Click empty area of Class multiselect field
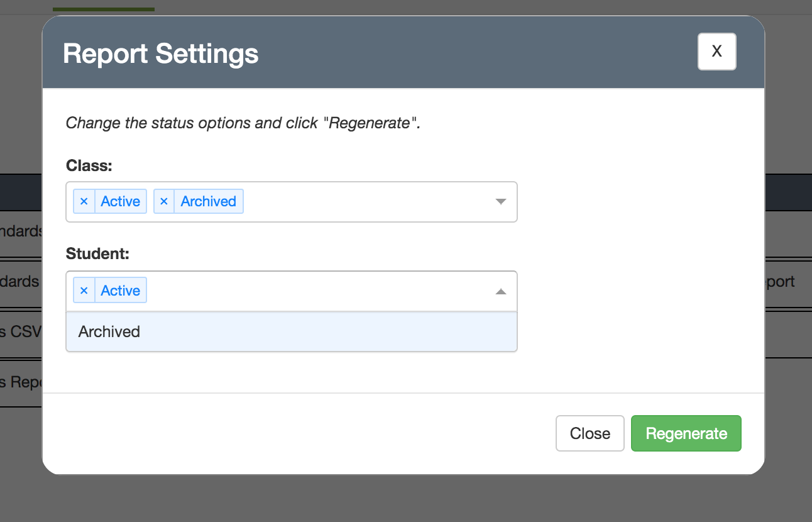812x522 pixels. (x=365, y=202)
